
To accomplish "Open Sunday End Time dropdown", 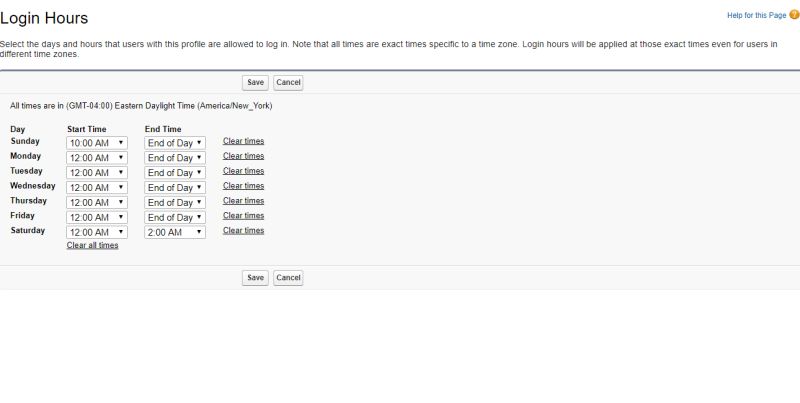I will click(x=175, y=143).
